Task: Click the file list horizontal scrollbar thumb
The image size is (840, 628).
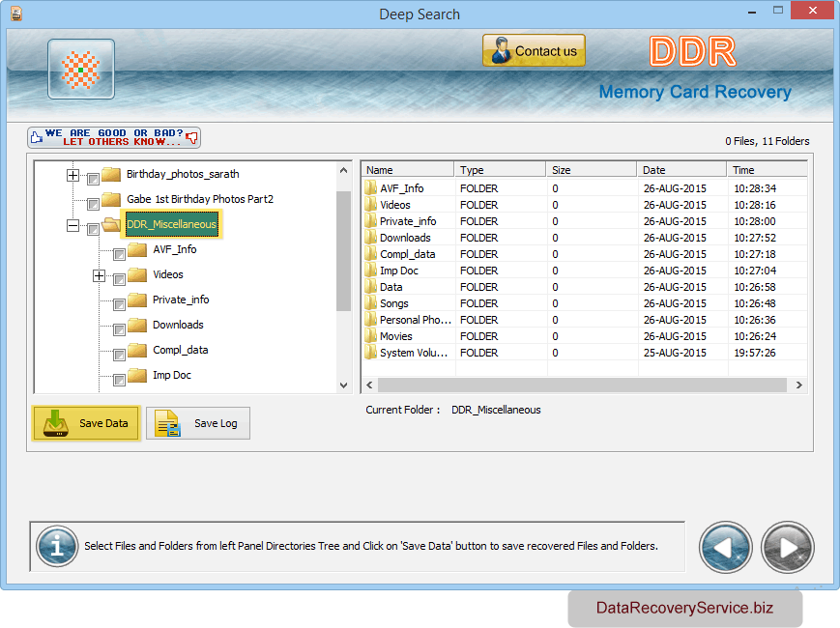Action: coord(582,385)
